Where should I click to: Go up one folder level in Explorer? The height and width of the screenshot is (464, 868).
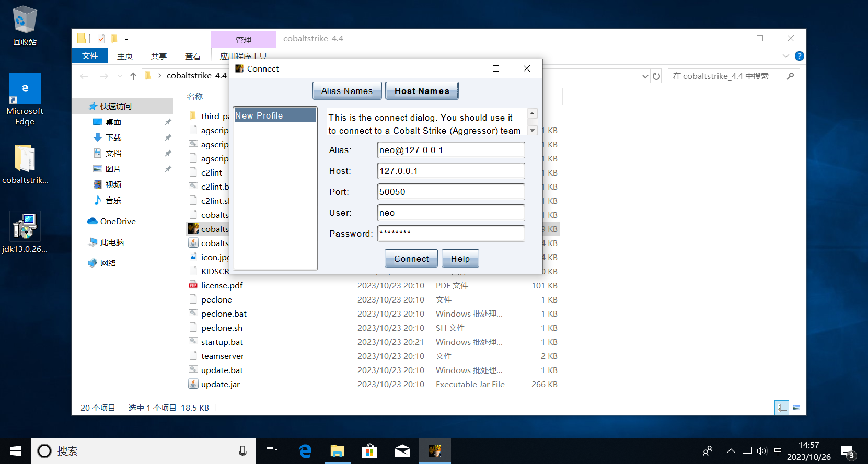click(133, 76)
